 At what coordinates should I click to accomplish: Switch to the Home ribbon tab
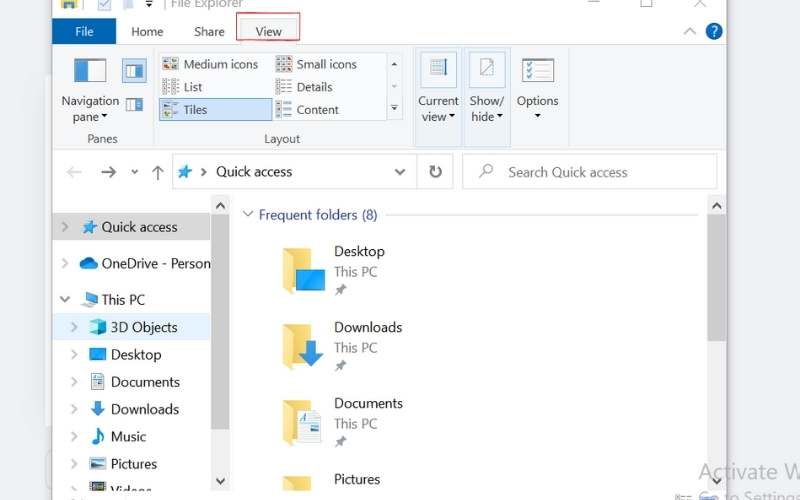(147, 32)
